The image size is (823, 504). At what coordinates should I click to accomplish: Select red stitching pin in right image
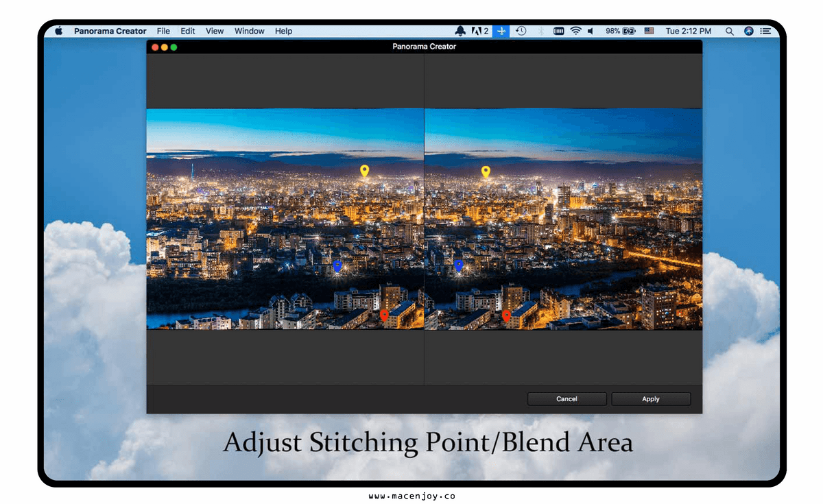click(506, 315)
